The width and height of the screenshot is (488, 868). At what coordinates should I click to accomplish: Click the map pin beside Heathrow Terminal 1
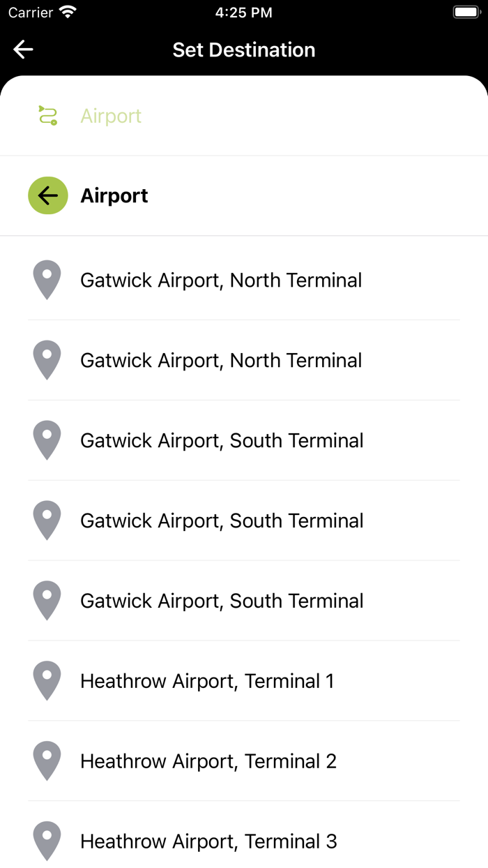47,680
